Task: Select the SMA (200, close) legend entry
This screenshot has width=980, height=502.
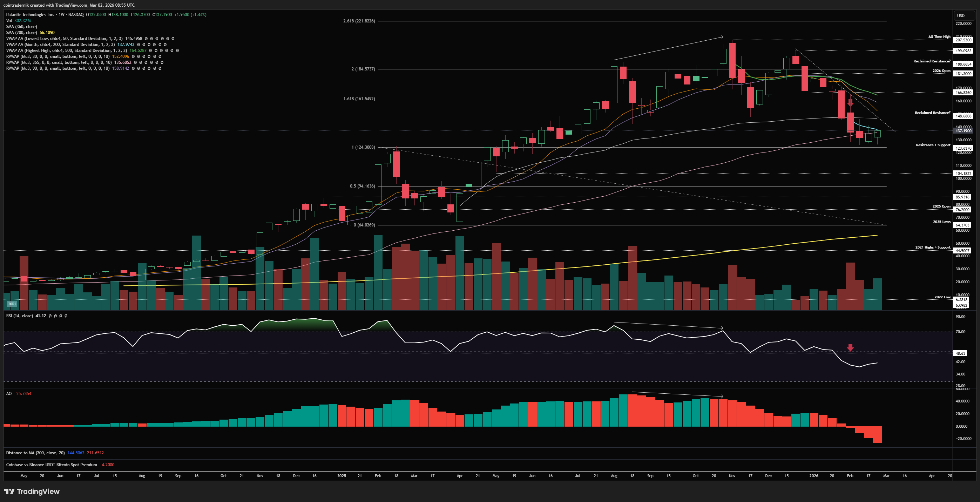Action: point(21,33)
